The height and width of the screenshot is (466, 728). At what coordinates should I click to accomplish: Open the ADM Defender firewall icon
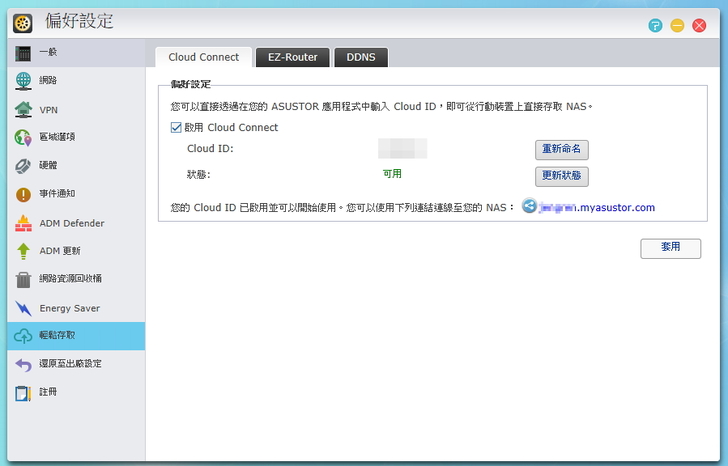23,223
